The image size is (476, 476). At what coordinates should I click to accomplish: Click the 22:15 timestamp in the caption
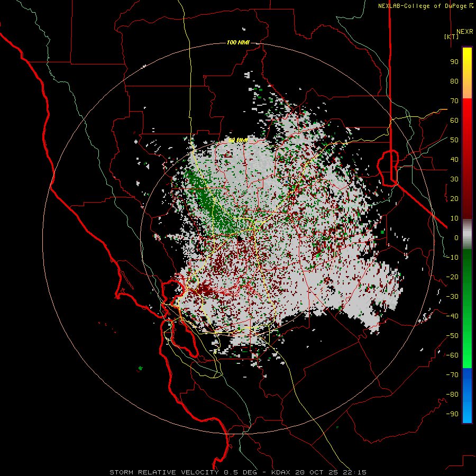click(x=354, y=472)
